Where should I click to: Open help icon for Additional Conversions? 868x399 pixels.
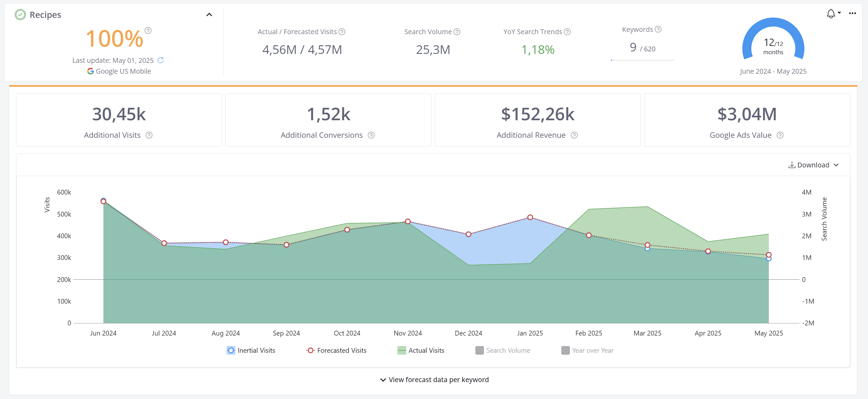click(x=371, y=135)
